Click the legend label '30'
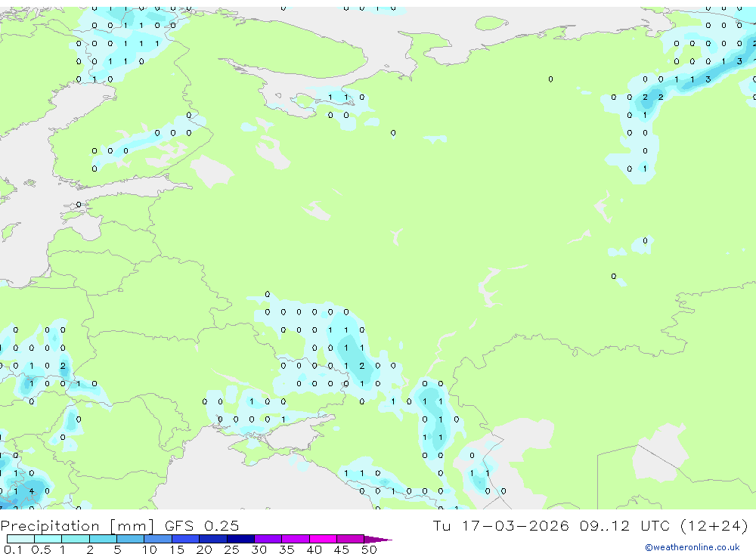This screenshot has height=554, width=756. (259, 549)
